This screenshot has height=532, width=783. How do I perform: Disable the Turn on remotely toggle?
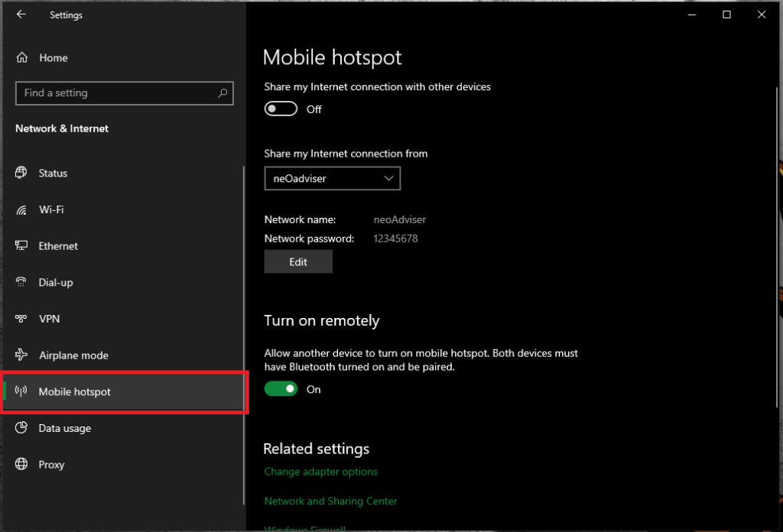pyautogui.click(x=281, y=389)
